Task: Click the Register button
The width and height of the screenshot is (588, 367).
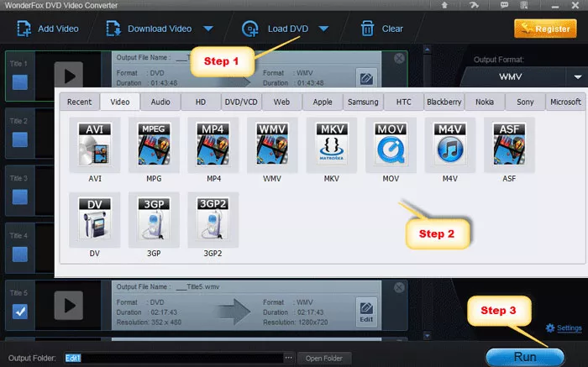Action: [x=546, y=29]
